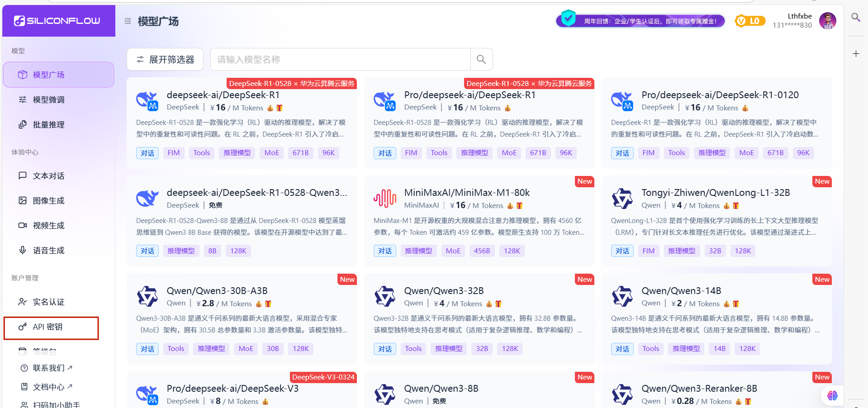
Task: Open deepseek-ai/DeepSeek-R1 model card
Action: [x=242, y=123]
